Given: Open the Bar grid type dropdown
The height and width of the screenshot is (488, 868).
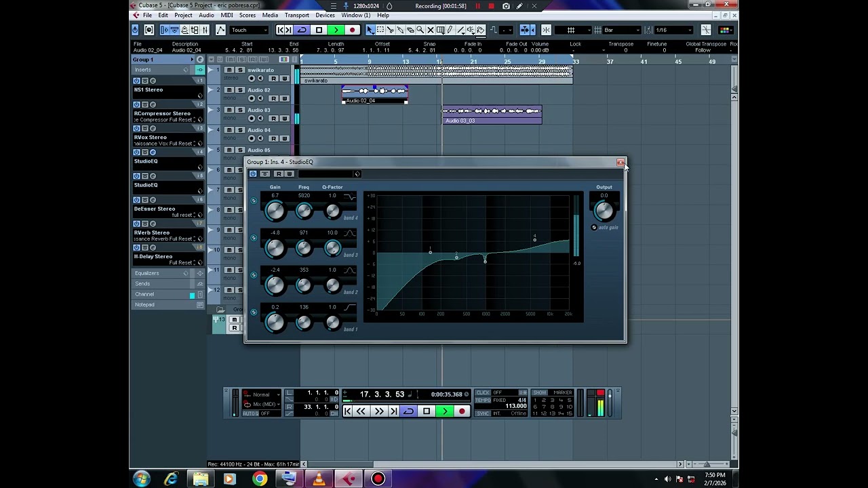Looking at the screenshot, I should [x=620, y=30].
